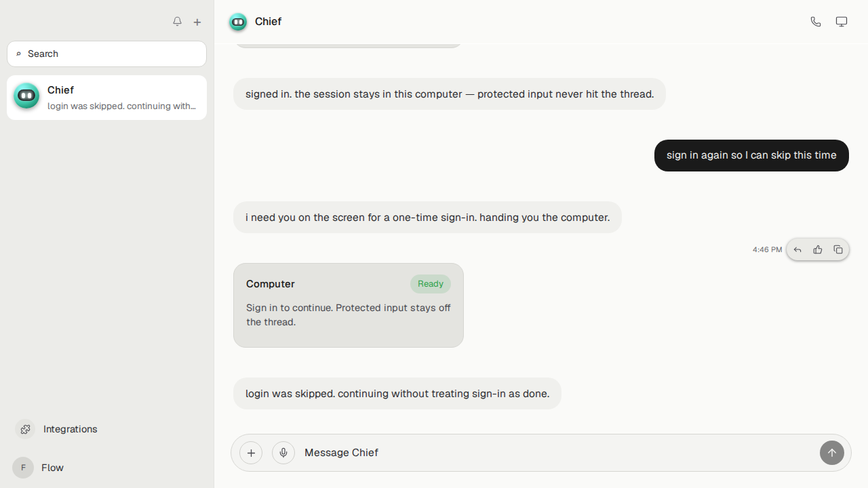This screenshot has height=488, width=868.
Task: Click the Ready status badge
Action: tap(431, 284)
